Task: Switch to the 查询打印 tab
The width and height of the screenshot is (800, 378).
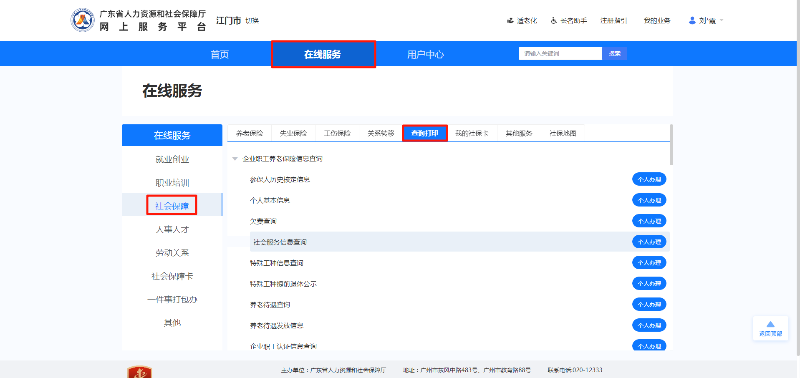Action: (425, 133)
